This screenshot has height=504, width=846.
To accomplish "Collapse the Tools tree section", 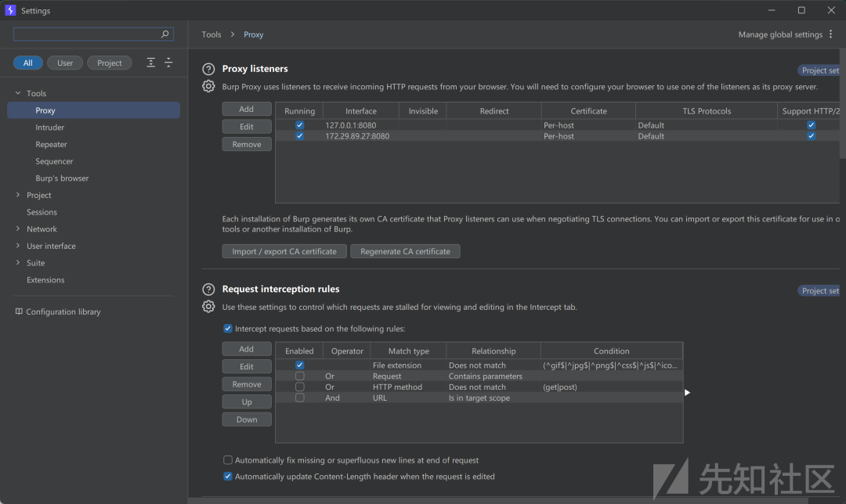I will click(x=18, y=93).
